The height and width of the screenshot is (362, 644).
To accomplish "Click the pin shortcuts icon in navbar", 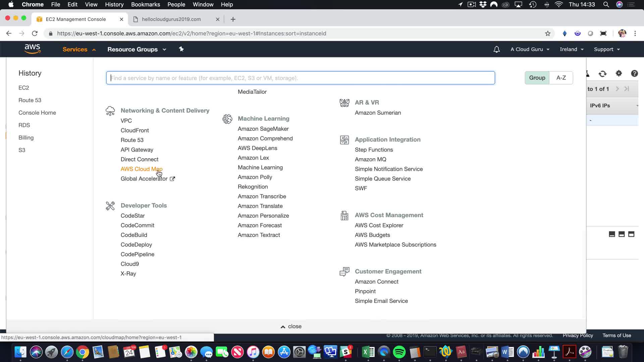I will click(181, 49).
